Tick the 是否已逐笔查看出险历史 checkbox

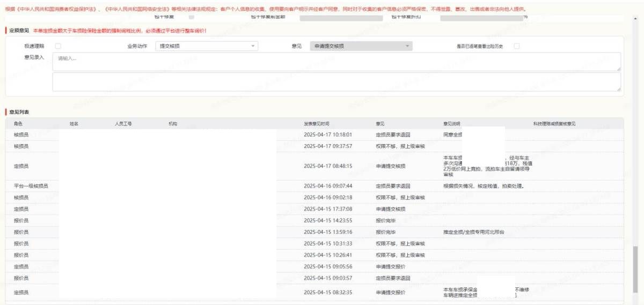517,46
